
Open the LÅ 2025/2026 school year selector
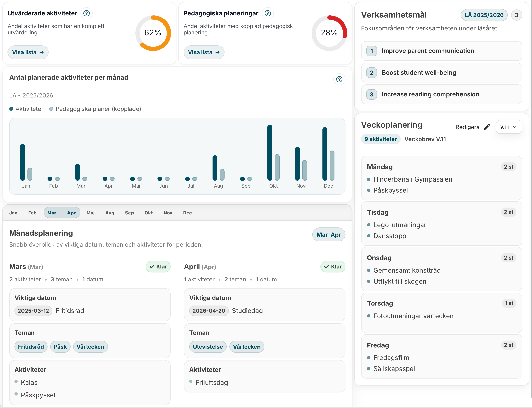coord(484,15)
